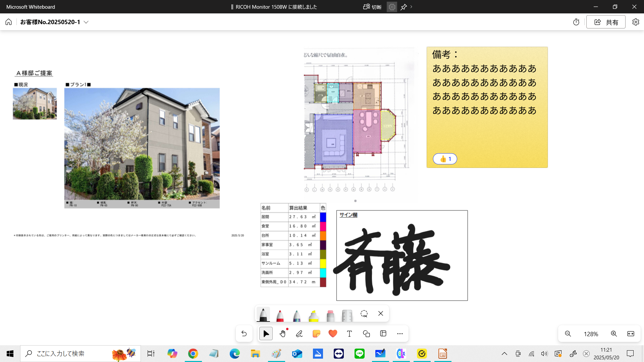Open the reactions heart tool
Screen dimensions: 644x362
333,334
